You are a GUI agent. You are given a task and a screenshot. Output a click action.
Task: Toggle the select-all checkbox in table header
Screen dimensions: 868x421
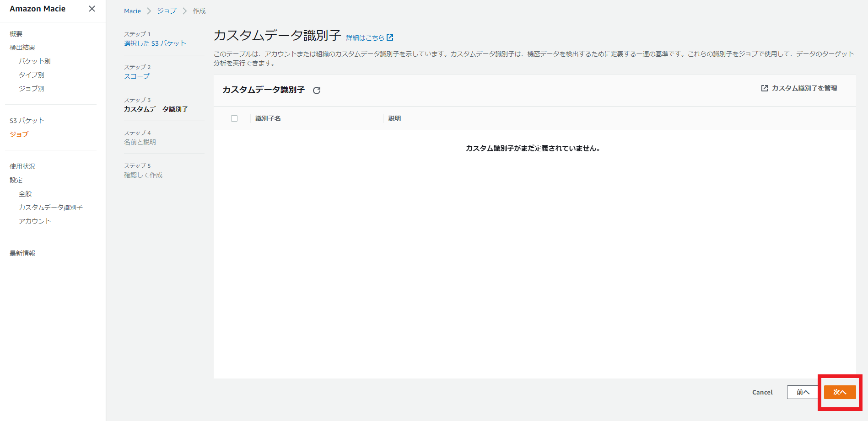pyautogui.click(x=234, y=118)
